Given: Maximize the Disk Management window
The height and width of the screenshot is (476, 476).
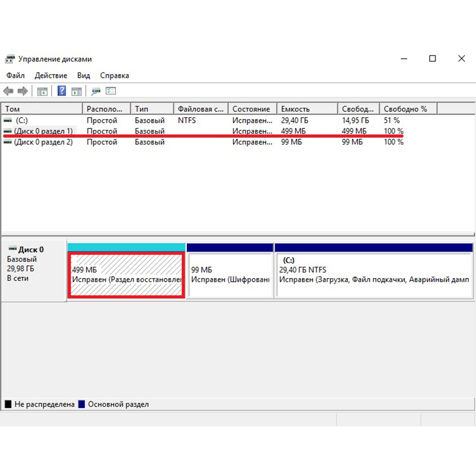Looking at the screenshot, I should [x=433, y=59].
